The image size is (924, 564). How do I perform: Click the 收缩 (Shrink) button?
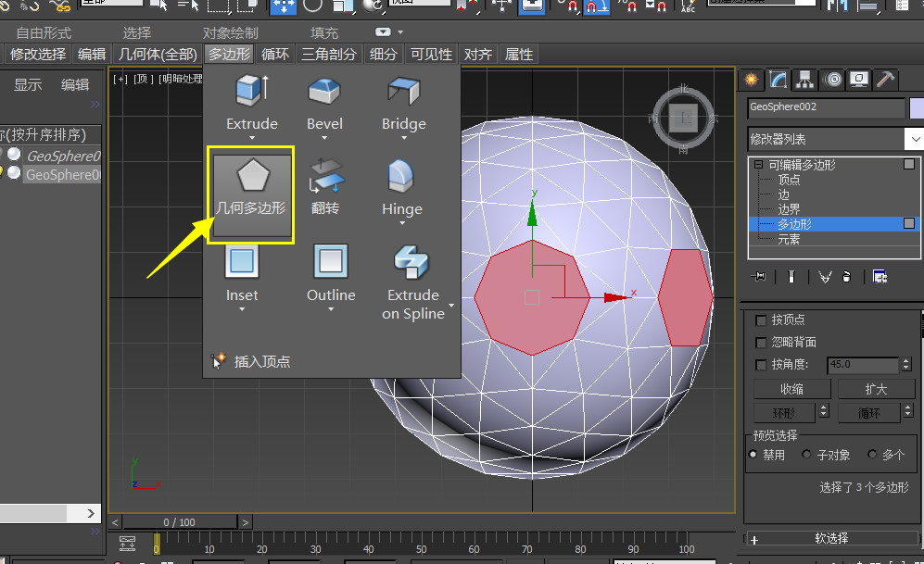(791, 389)
